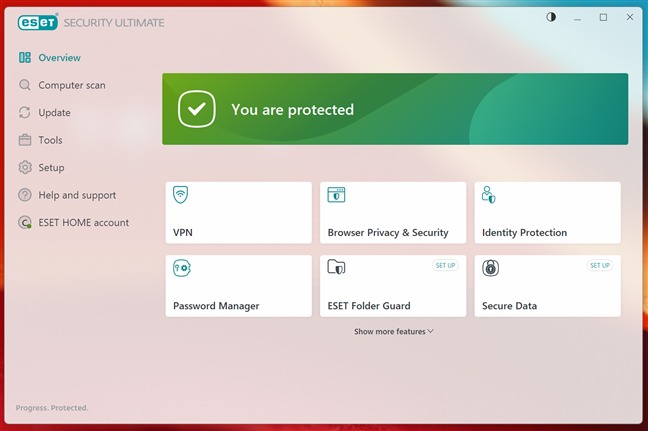Click the VPN shield wifi icon

pos(181,195)
